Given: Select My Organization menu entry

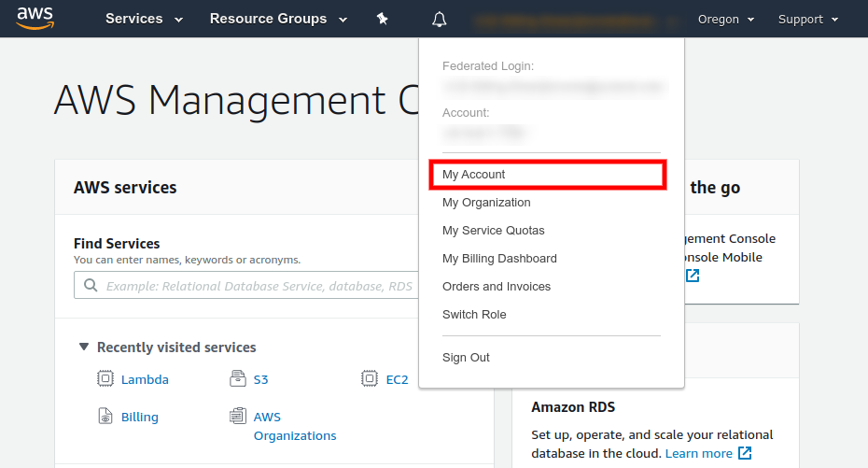Looking at the screenshot, I should pos(486,203).
